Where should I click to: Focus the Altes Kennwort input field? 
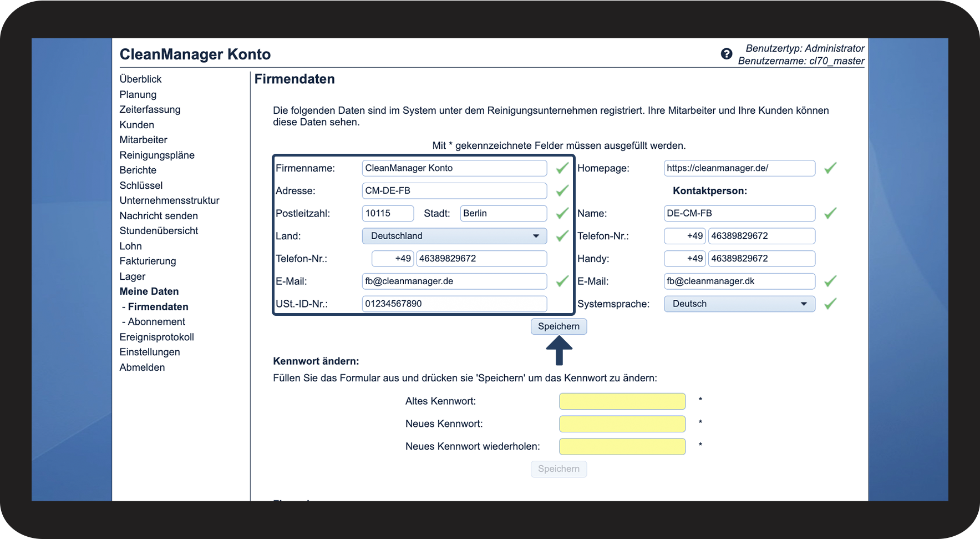coord(622,401)
